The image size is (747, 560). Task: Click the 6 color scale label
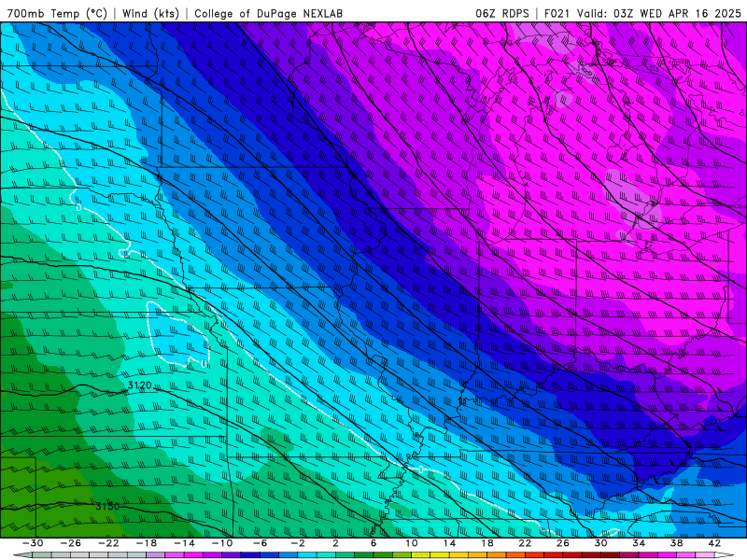click(373, 543)
